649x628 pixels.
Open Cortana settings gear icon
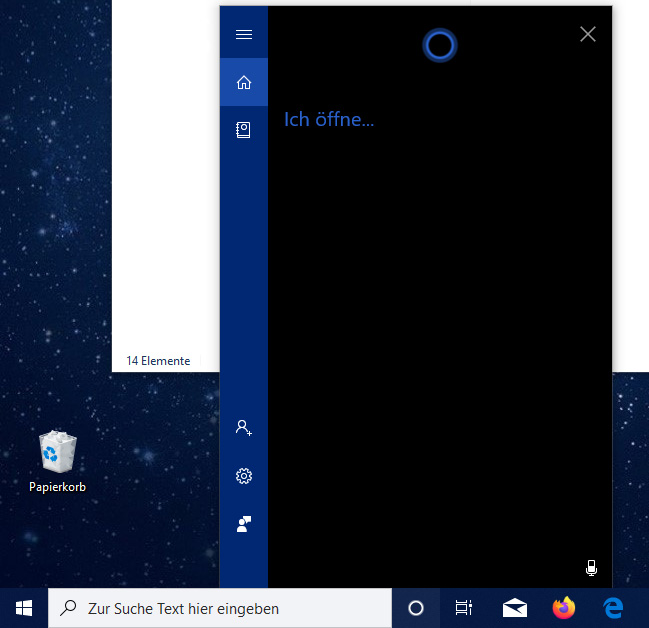pos(244,476)
